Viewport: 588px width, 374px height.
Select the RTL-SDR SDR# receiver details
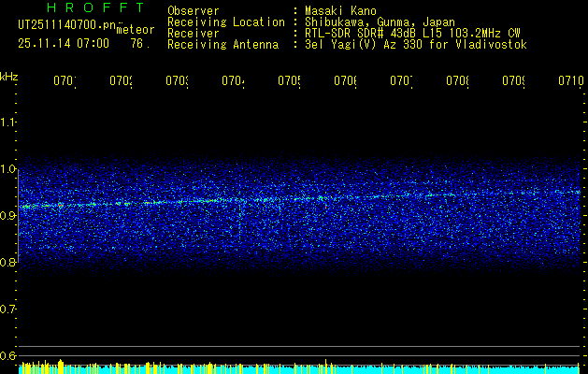tap(412, 33)
